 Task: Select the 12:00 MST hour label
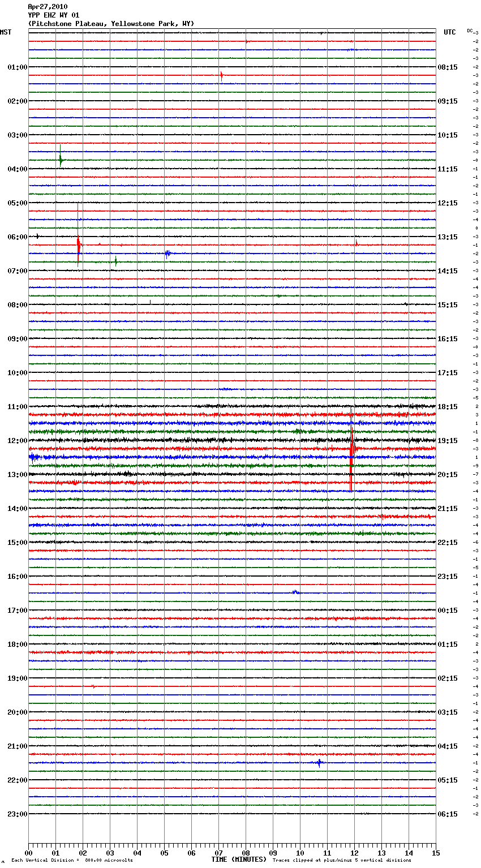point(17,440)
